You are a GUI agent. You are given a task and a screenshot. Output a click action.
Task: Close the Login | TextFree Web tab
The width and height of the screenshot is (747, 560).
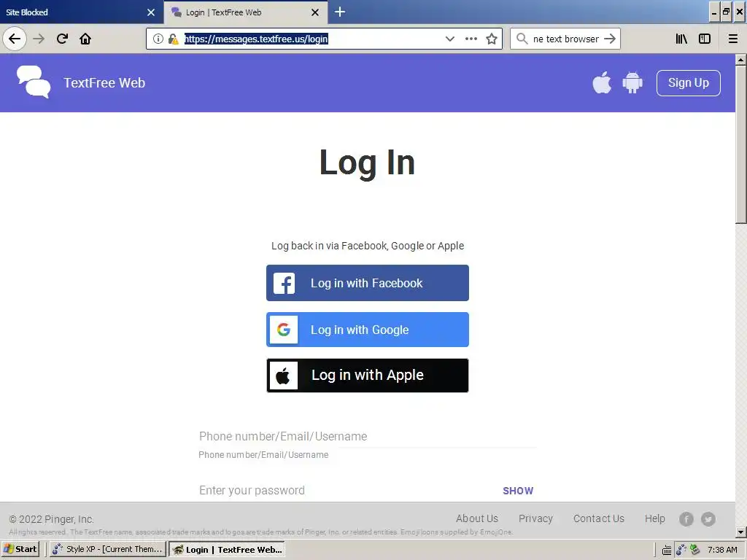(315, 12)
